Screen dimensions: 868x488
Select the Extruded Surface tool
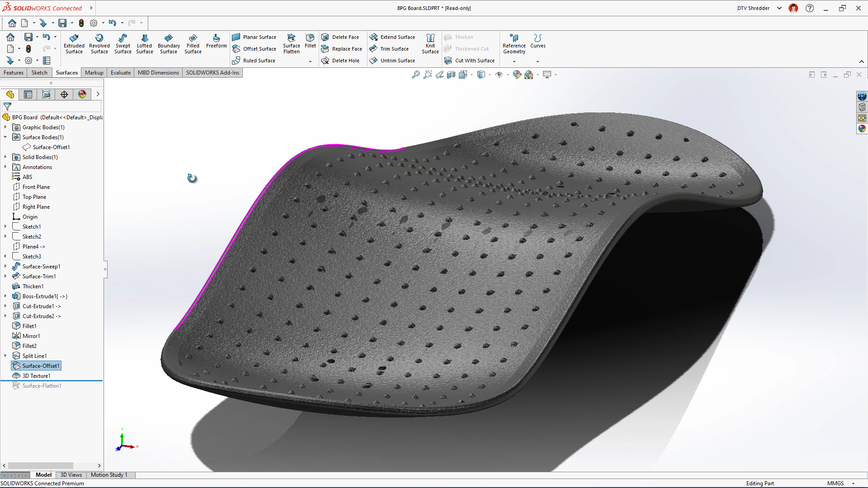74,44
